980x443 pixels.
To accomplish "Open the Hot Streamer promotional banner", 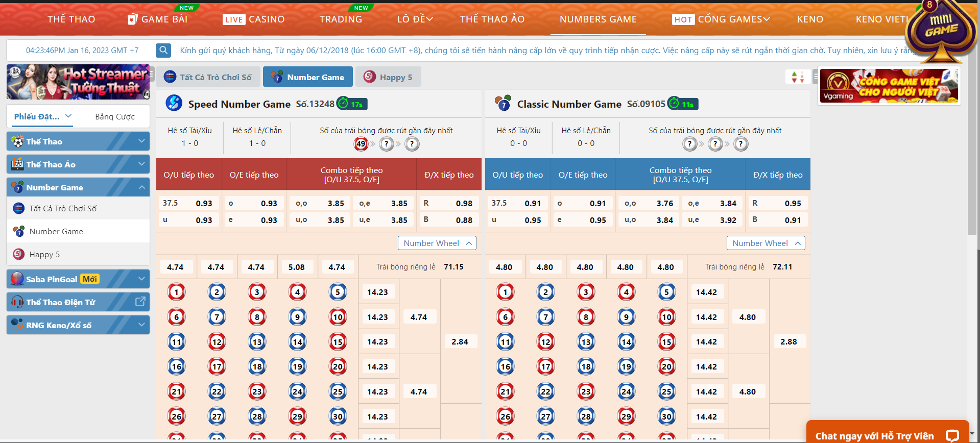I will (78, 82).
